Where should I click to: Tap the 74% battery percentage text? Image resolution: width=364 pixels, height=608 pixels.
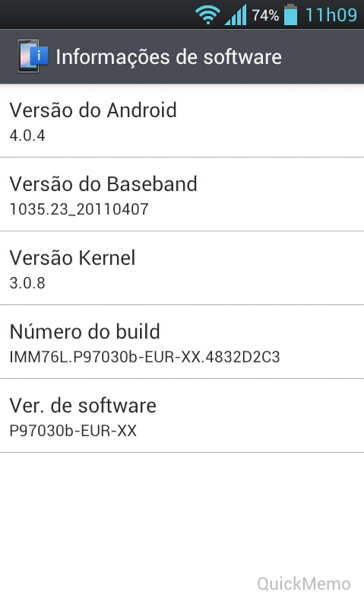tap(265, 15)
